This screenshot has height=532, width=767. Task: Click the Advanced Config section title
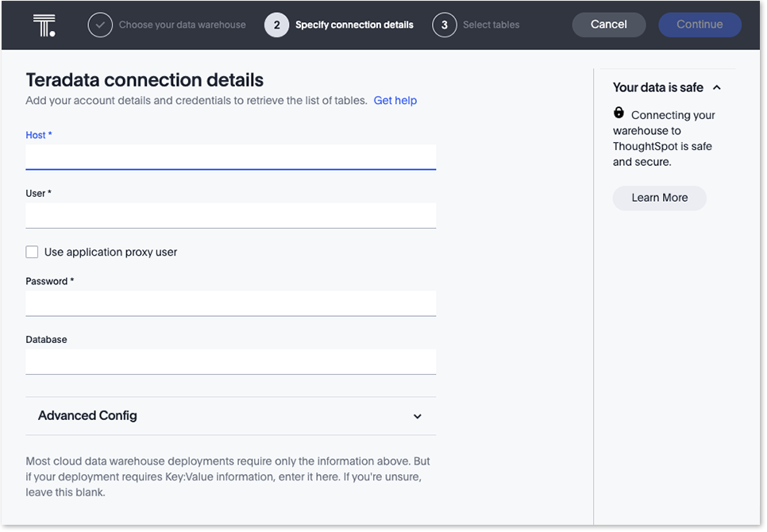pyautogui.click(x=87, y=416)
